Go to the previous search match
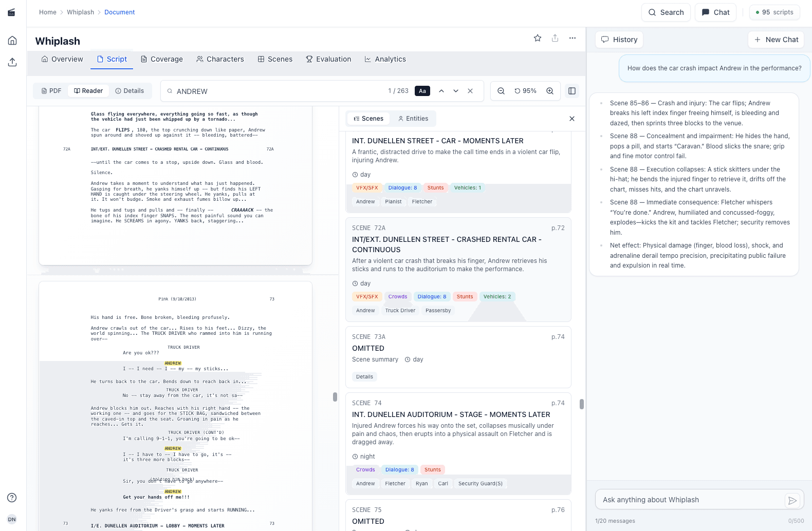Screen dimensions: 812x531 click(441, 91)
